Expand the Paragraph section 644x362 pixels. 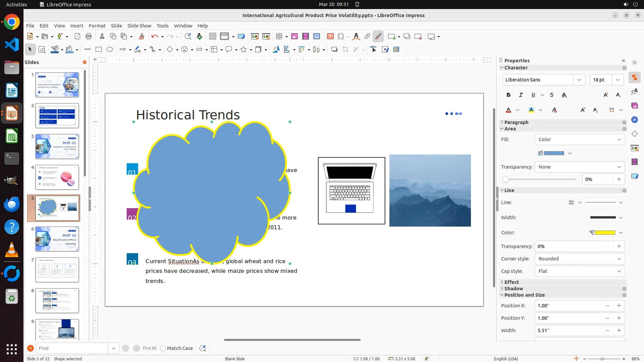coord(516,122)
